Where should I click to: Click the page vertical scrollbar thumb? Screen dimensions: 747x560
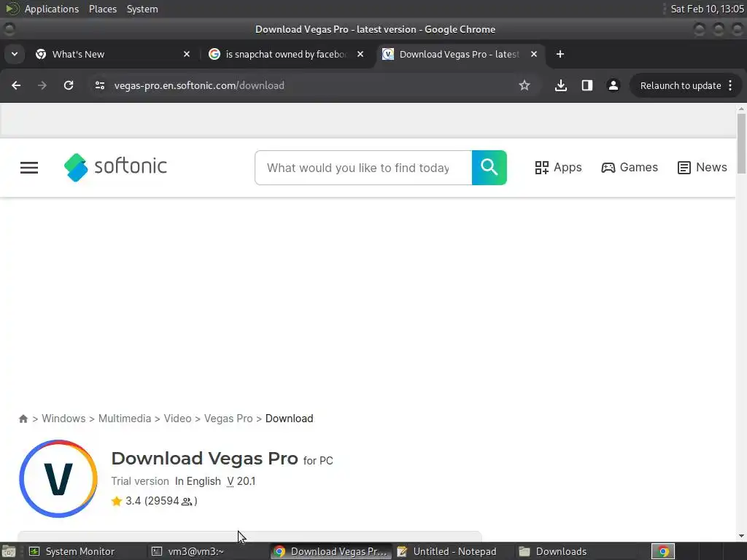[x=741, y=144]
